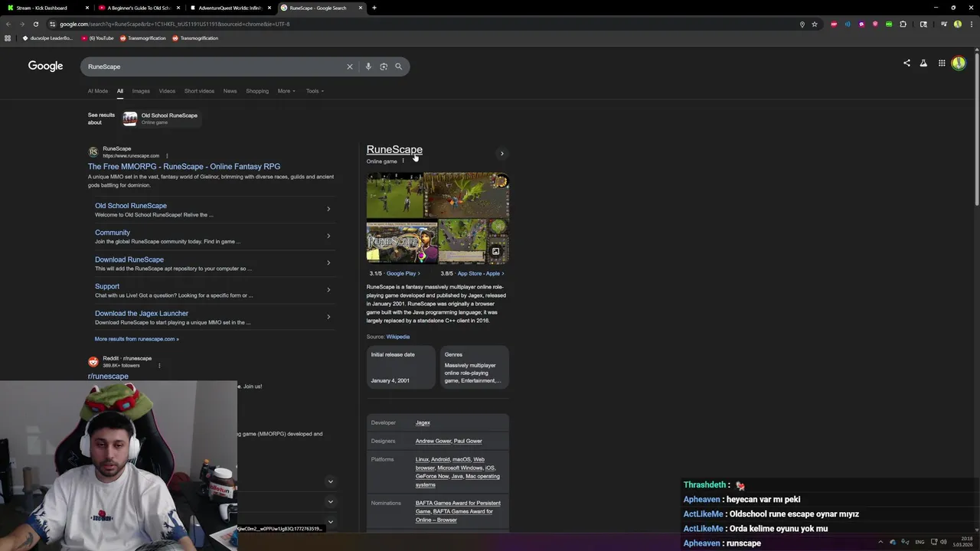
Task: Switch to AdventureQuest Worlds browser tab
Action: pos(230,8)
